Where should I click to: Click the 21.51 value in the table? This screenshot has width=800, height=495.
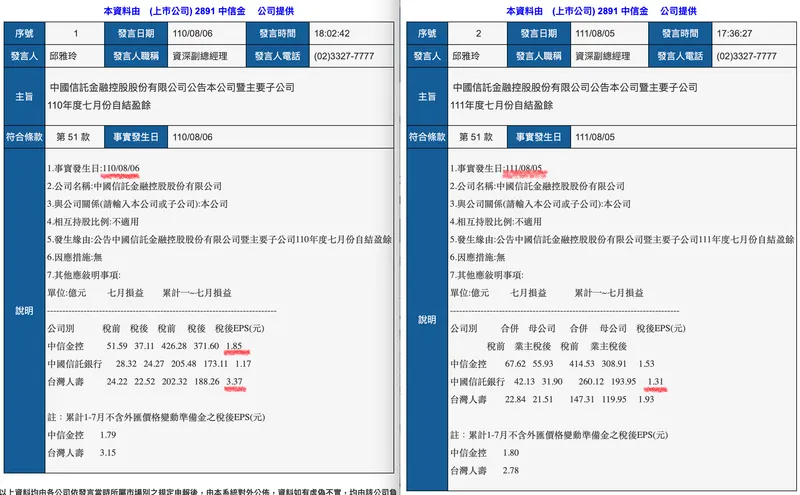click(x=543, y=400)
